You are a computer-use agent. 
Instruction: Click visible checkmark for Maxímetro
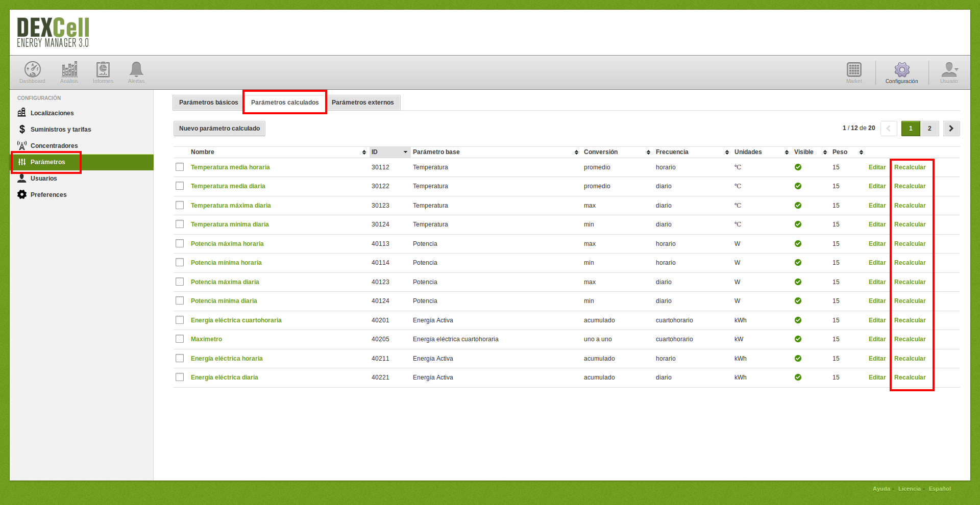click(x=798, y=339)
